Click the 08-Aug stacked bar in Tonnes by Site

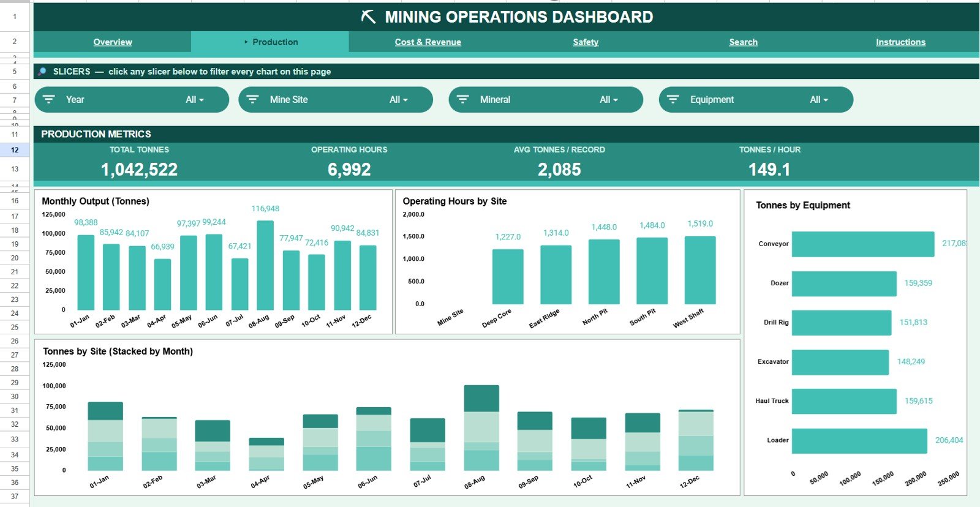481,428
